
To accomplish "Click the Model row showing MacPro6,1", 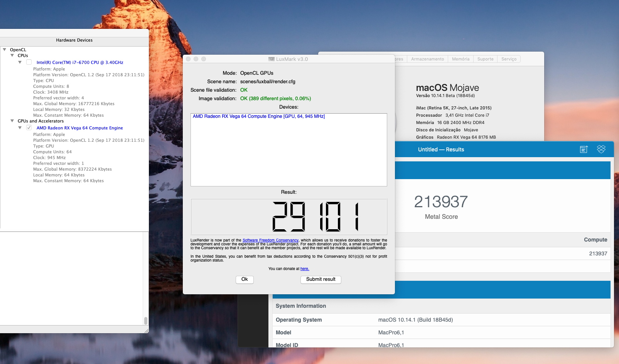I will point(441,332).
